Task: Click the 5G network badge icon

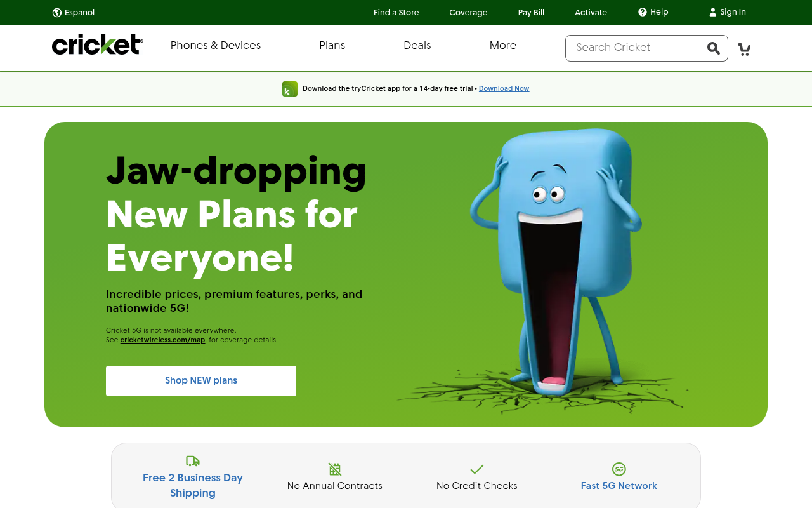Action: pos(619,469)
